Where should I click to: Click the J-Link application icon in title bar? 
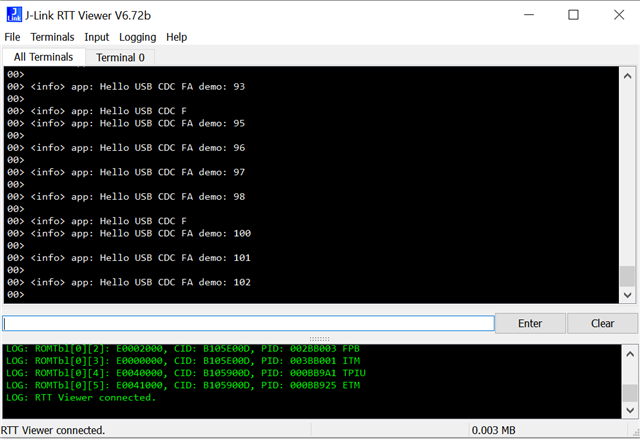(x=14, y=14)
